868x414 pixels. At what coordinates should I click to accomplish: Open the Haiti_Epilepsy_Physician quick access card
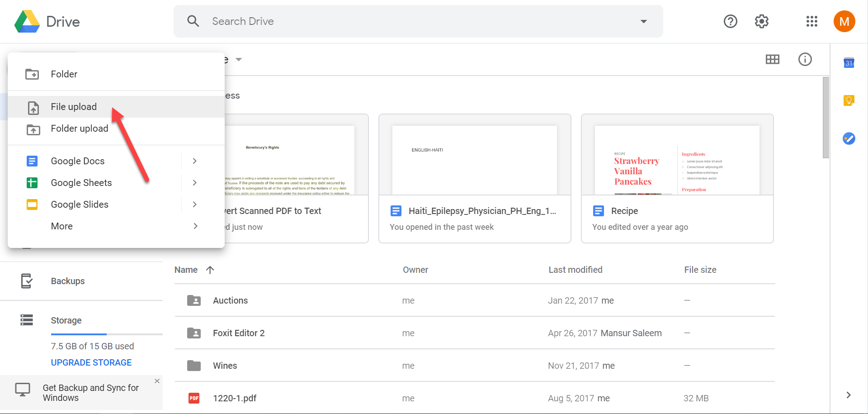475,178
